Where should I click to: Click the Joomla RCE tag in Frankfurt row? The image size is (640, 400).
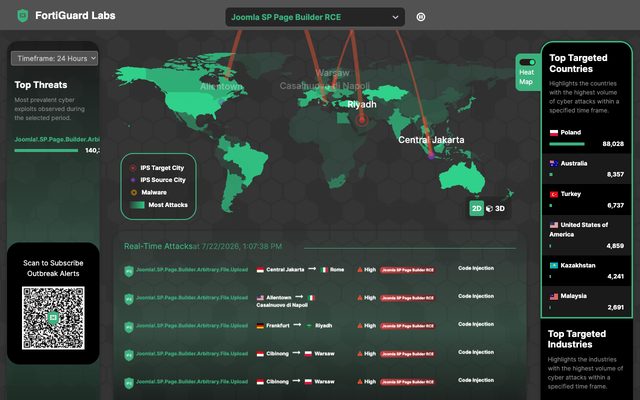coord(407,326)
